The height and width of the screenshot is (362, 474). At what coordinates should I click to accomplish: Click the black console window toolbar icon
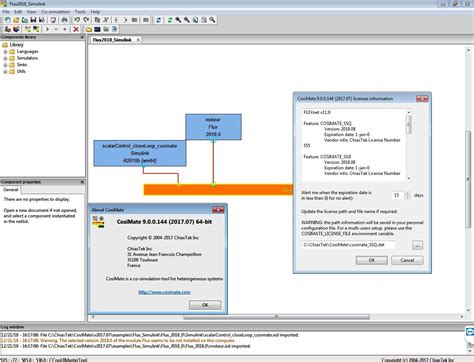coord(97,29)
